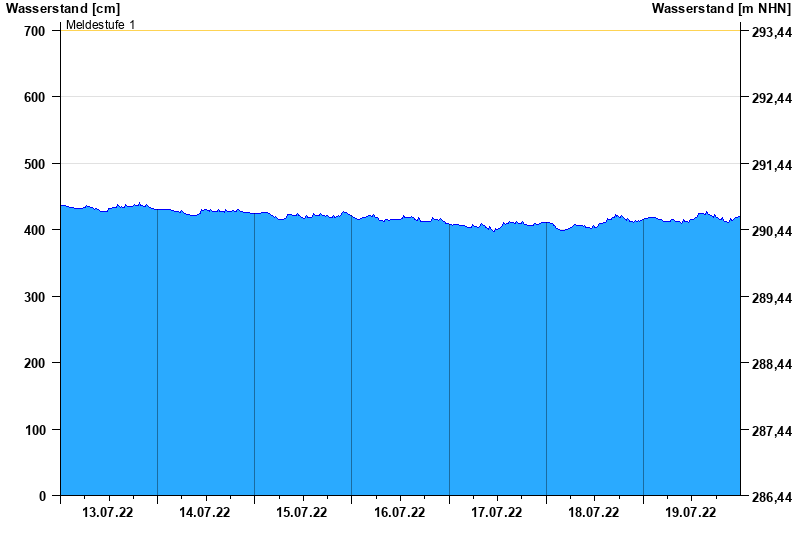Click the 288,44 right axis tick label
This screenshot has width=800, height=550.
(x=771, y=364)
